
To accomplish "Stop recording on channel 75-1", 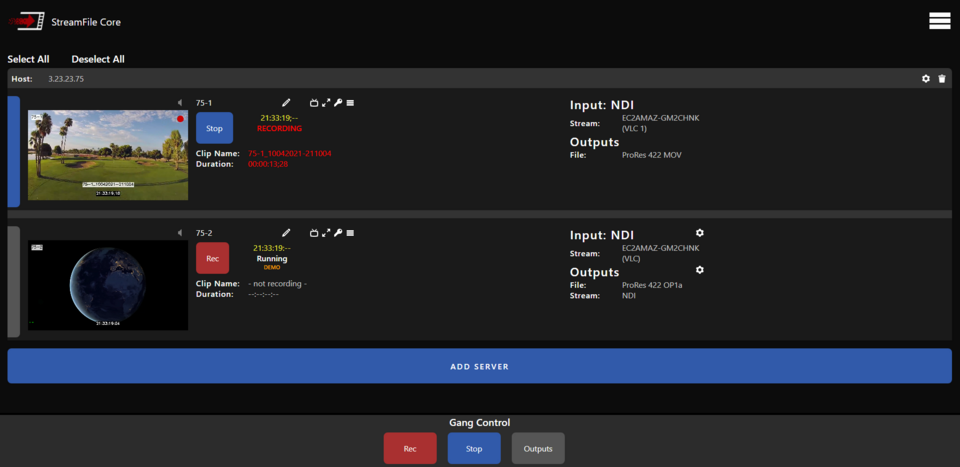I will (x=214, y=128).
